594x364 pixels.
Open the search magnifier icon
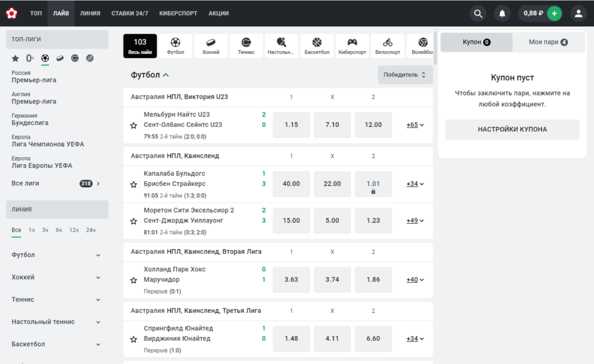pos(478,14)
